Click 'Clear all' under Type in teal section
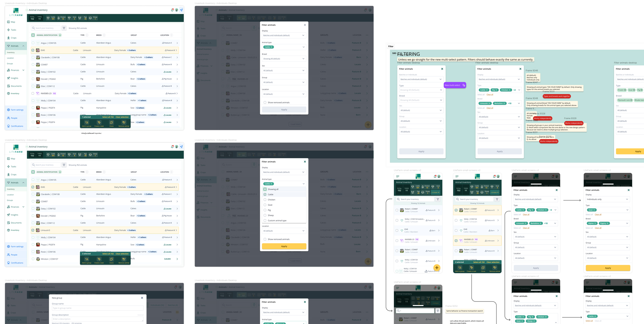644x324 pixels. [x=490, y=95]
